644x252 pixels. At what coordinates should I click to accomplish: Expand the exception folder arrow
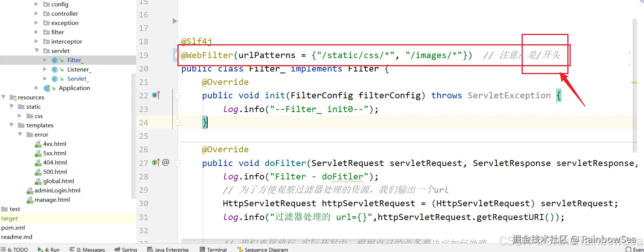pyautogui.click(x=36, y=23)
